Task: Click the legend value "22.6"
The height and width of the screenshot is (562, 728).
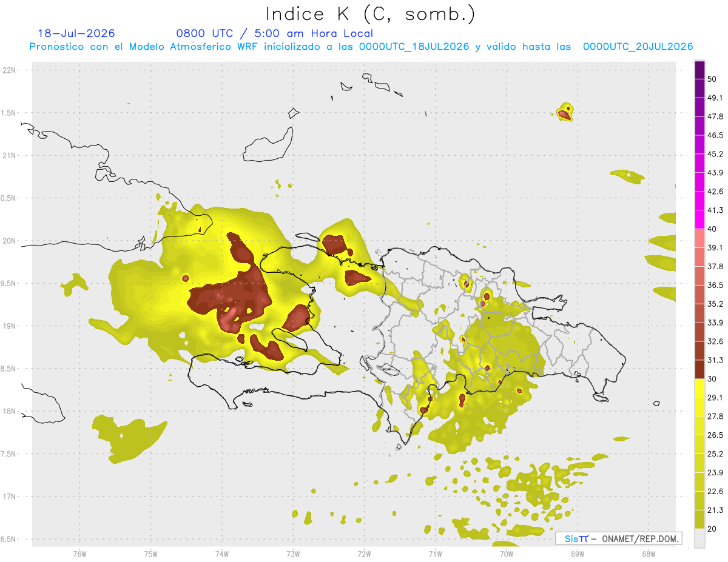Action: point(715,491)
